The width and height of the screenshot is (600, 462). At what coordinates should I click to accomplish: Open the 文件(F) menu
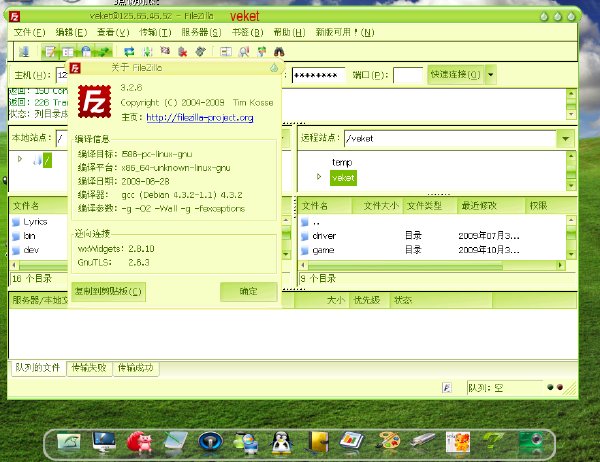click(29, 33)
